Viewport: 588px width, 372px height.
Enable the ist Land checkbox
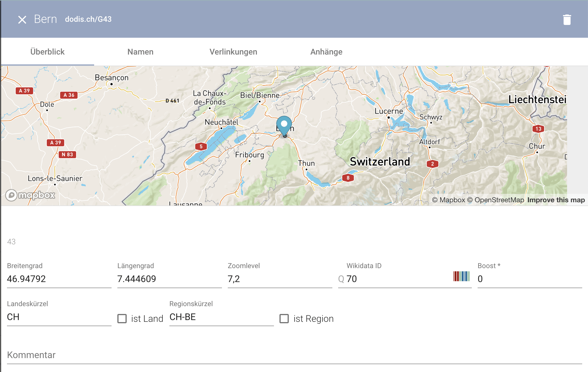(122, 319)
